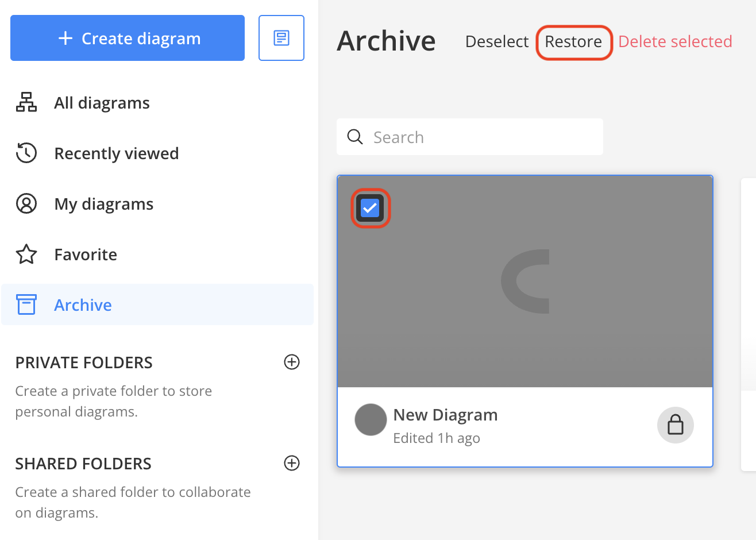Click the New Diagram title text
This screenshot has height=540, width=756.
445,415
